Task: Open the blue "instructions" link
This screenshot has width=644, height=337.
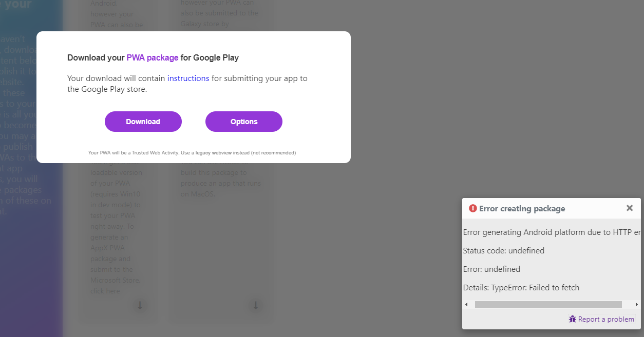Action: point(188,78)
